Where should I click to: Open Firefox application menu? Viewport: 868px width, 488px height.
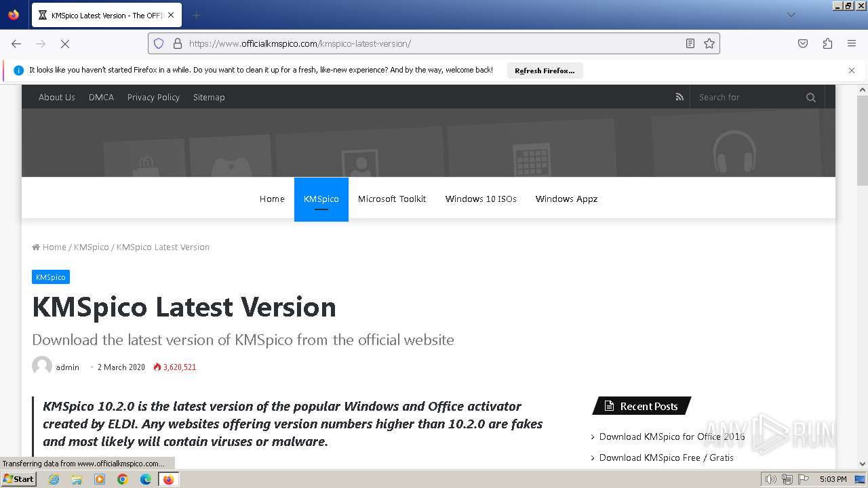coord(852,43)
